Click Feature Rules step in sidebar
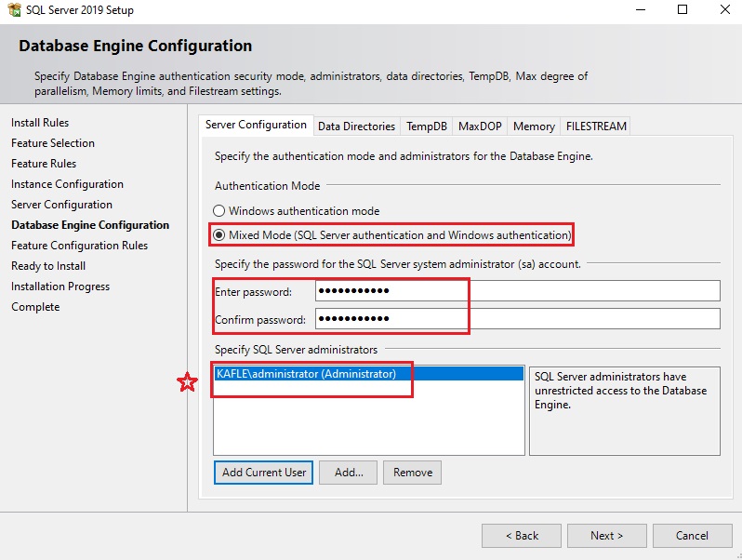The height and width of the screenshot is (560, 742). click(44, 164)
